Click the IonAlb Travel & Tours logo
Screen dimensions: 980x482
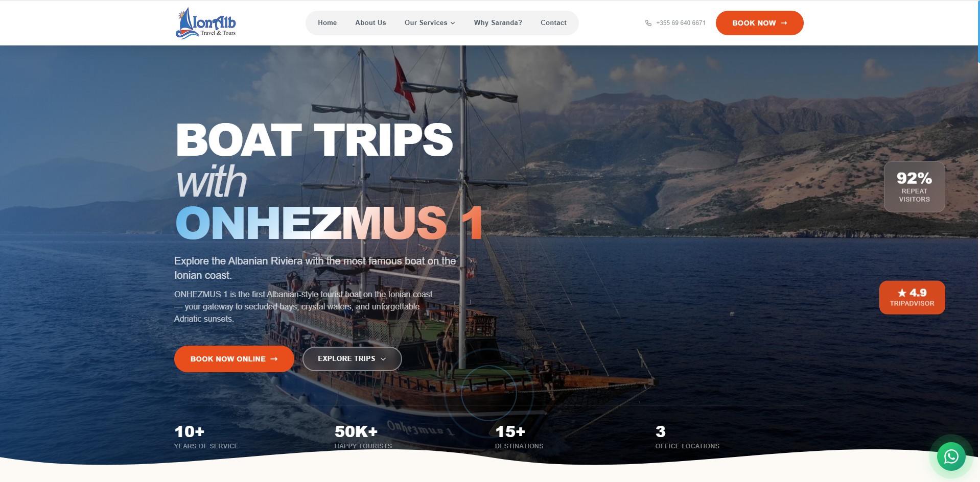tap(206, 23)
